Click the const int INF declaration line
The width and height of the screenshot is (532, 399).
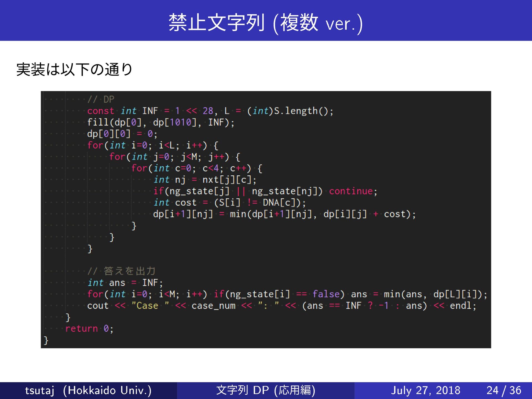(210, 111)
